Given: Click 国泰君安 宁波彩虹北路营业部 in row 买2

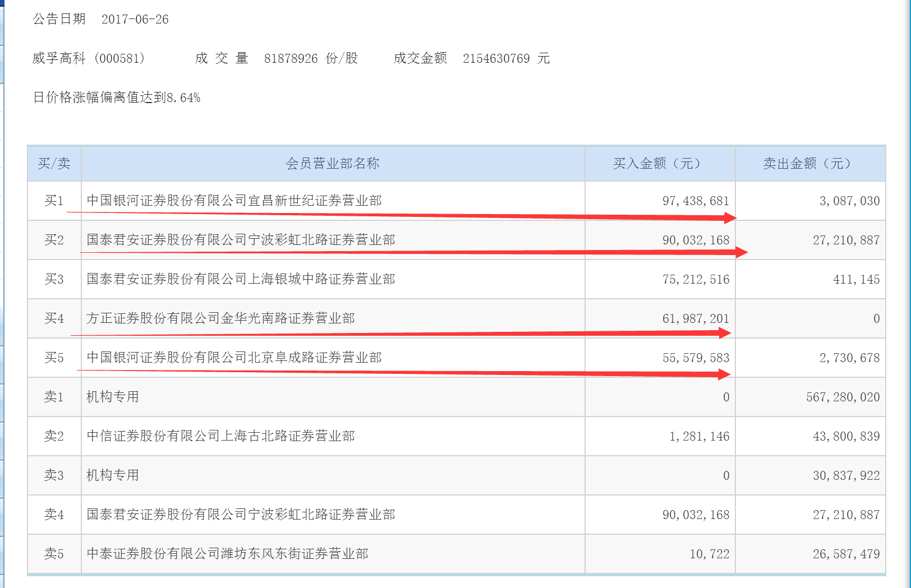Looking at the screenshot, I should 241,240.
